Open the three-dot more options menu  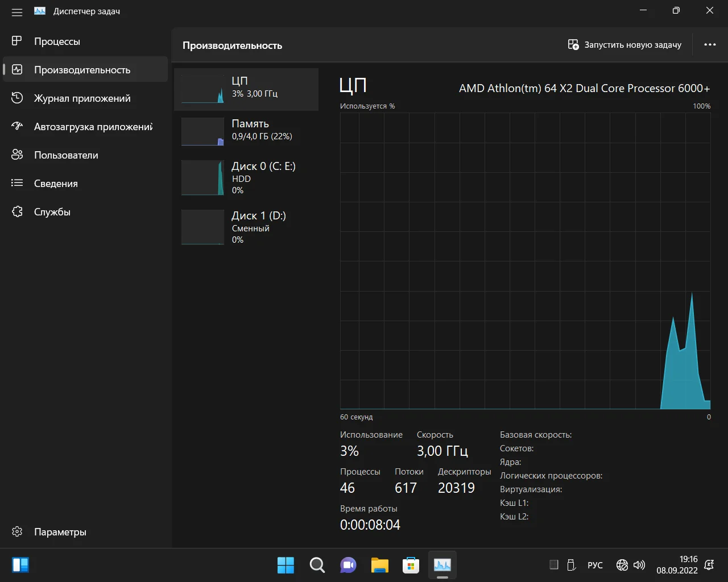point(710,45)
